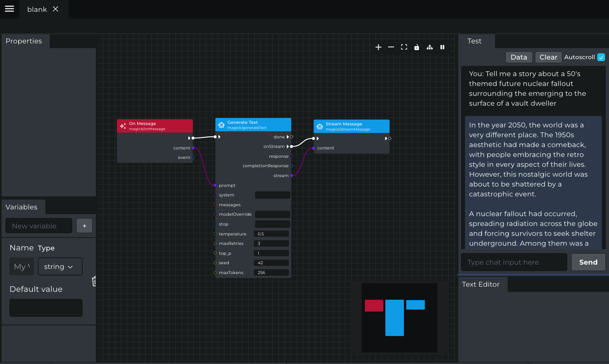The width and height of the screenshot is (609, 364).
Task: Delete the variable with trash icon
Action: pyautogui.click(x=94, y=281)
